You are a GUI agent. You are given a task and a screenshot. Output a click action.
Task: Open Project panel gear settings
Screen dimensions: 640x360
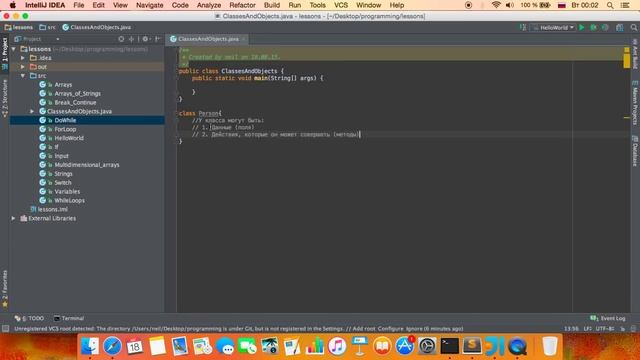146,39
